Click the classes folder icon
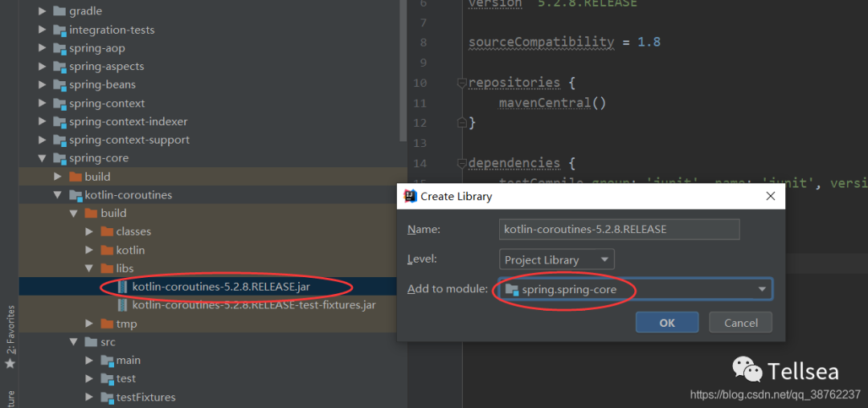Image resolution: width=868 pixels, height=408 pixels. pyautogui.click(x=107, y=231)
